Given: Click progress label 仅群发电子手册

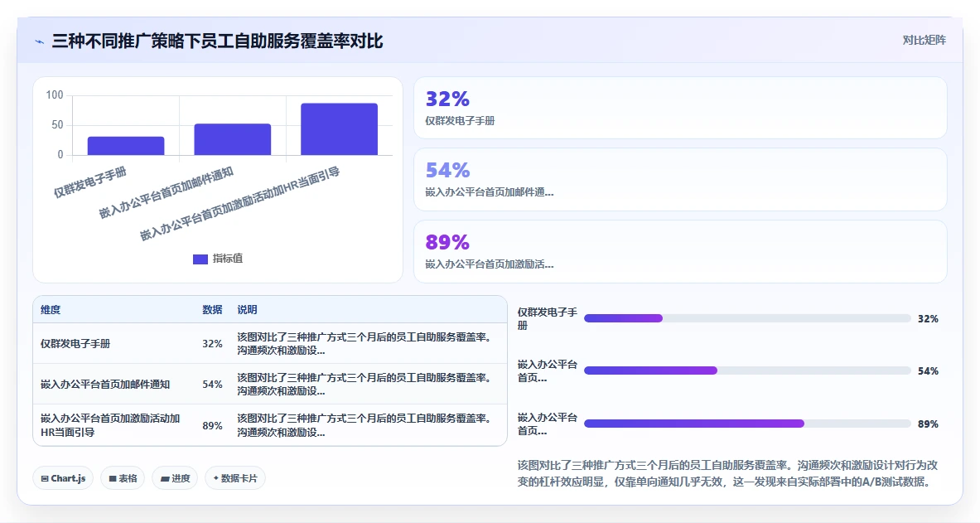Looking at the screenshot, I should (548, 318).
